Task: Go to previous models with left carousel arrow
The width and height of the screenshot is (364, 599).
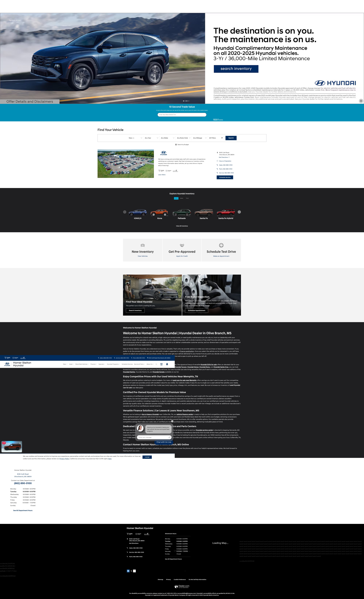Action: pos(125,212)
